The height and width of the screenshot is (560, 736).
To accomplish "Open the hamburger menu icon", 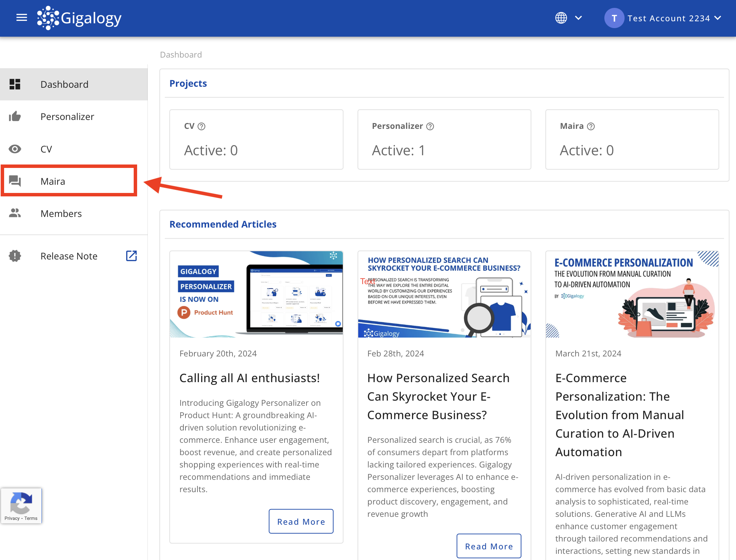I will pyautogui.click(x=22, y=18).
